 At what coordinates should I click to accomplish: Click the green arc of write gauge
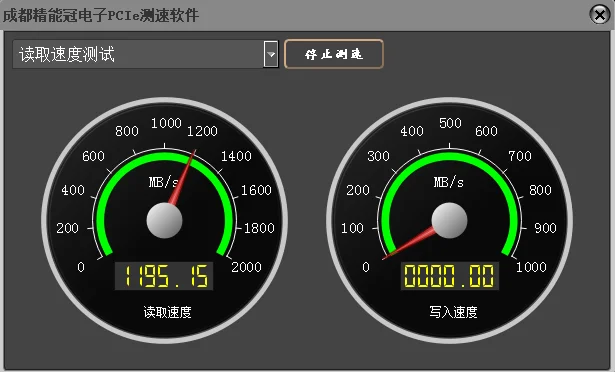click(x=449, y=156)
